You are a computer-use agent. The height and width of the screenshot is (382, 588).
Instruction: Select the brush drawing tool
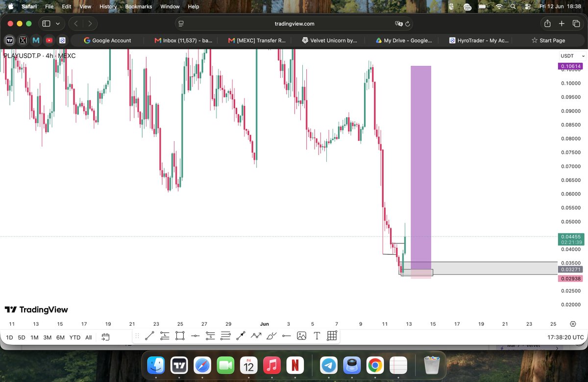point(271,335)
